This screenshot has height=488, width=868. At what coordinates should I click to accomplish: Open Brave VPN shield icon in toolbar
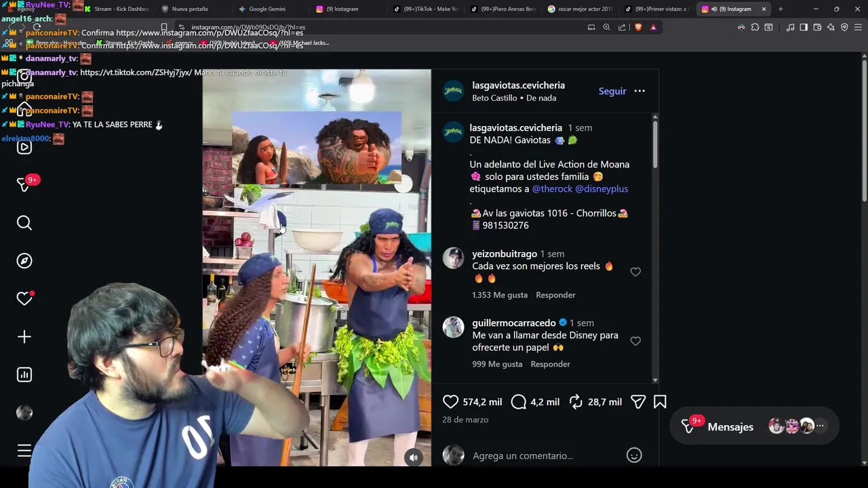point(844,27)
